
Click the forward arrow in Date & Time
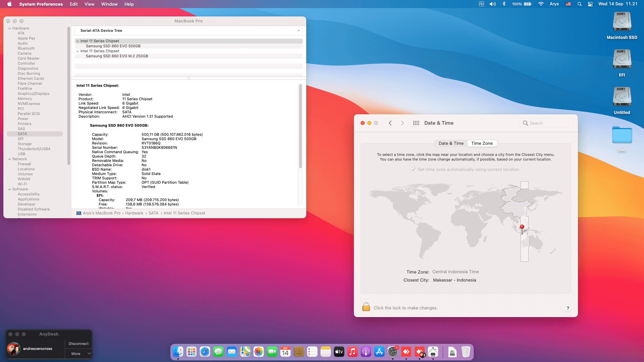pyautogui.click(x=402, y=123)
